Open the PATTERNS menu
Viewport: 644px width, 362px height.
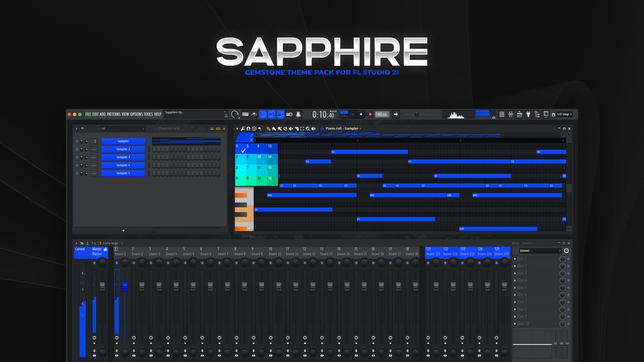click(x=113, y=114)
